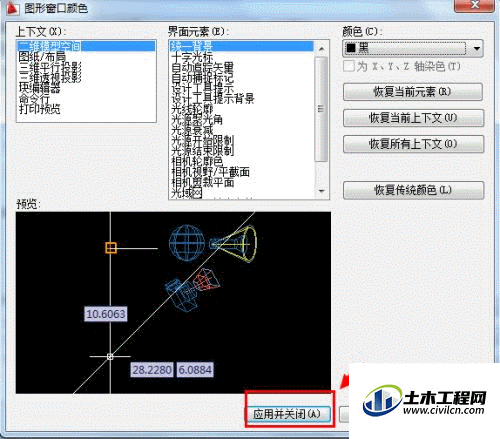
Task: Click the black preview area
Action: point(173,303)
